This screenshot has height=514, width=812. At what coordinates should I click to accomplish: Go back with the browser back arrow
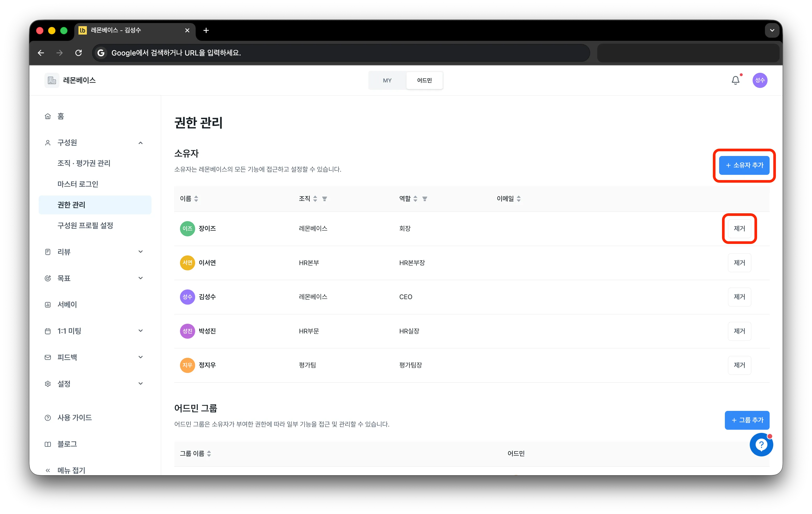41,53
